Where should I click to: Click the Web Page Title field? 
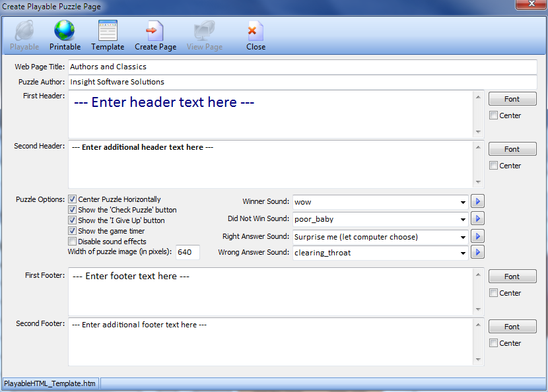[302, 67]
